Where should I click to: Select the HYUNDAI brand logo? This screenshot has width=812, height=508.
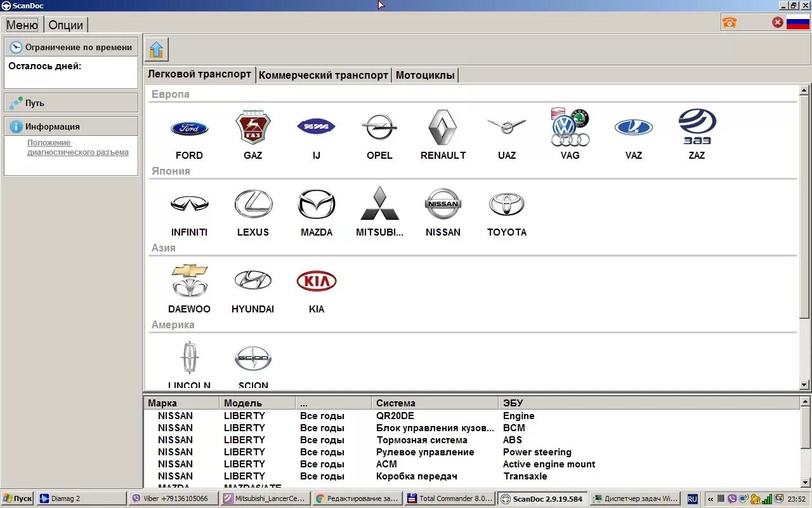coord(252,280)
